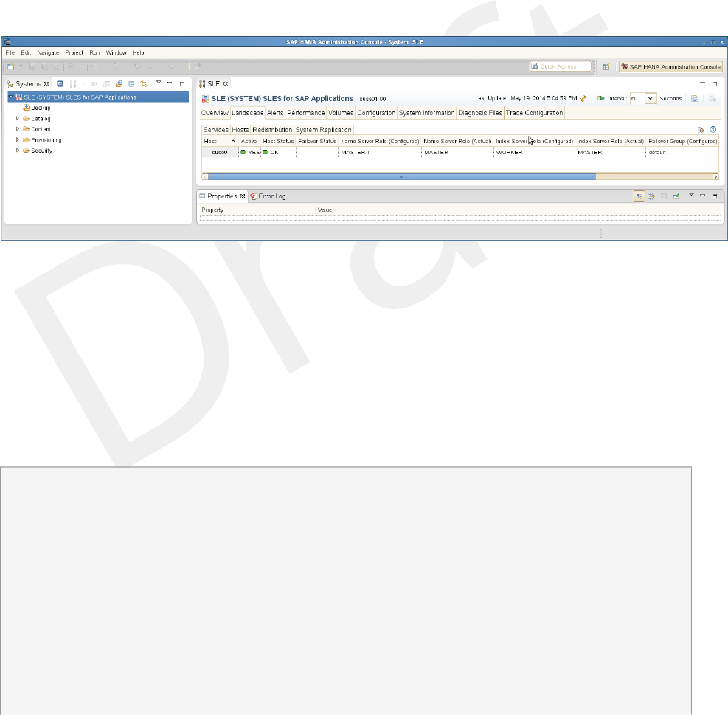This screenshot has height=715, width=728.
Task: Select the Catalog folder row
Action: pos(37,119)
